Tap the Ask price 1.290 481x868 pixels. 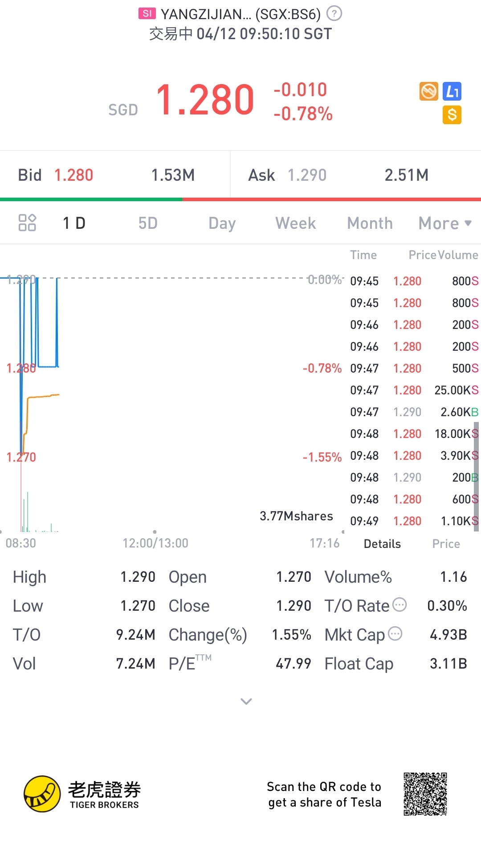[x=307, y=175]
